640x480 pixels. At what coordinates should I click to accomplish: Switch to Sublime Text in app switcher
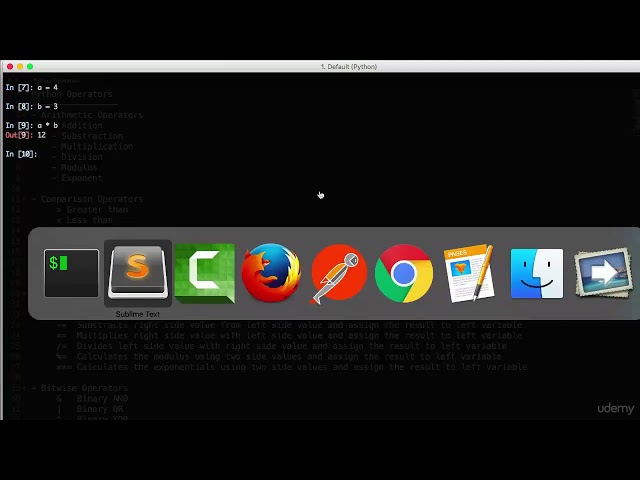pos(138,272)
